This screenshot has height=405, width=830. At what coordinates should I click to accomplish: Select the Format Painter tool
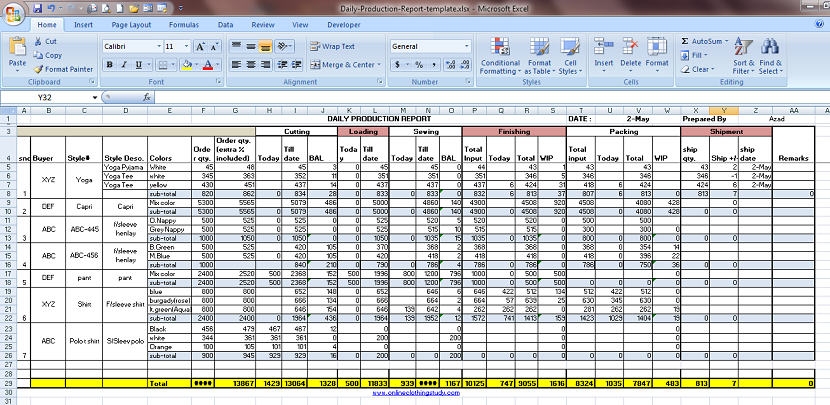pyautogui.click(x=63, y=69)
